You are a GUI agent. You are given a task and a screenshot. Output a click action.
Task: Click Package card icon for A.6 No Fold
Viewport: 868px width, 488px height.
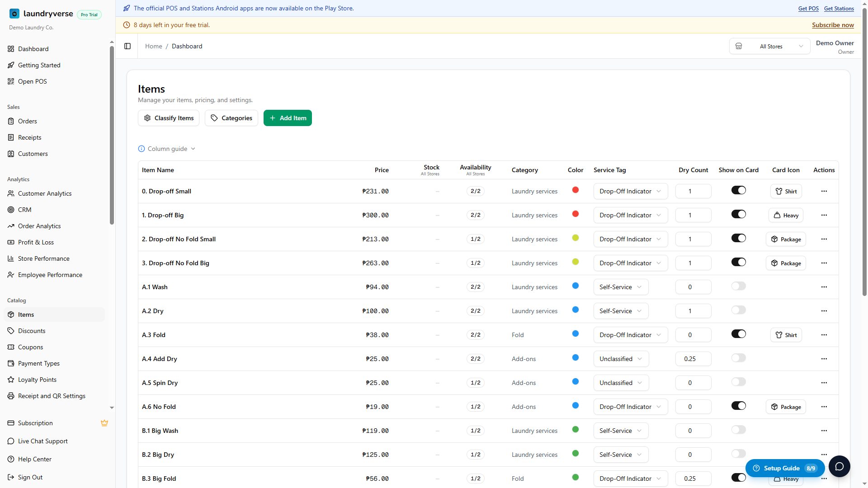coord(786,407)
